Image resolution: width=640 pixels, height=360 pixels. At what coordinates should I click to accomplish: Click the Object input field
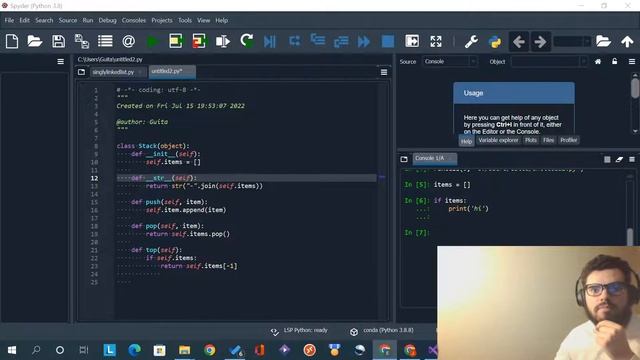pos(545,62)
